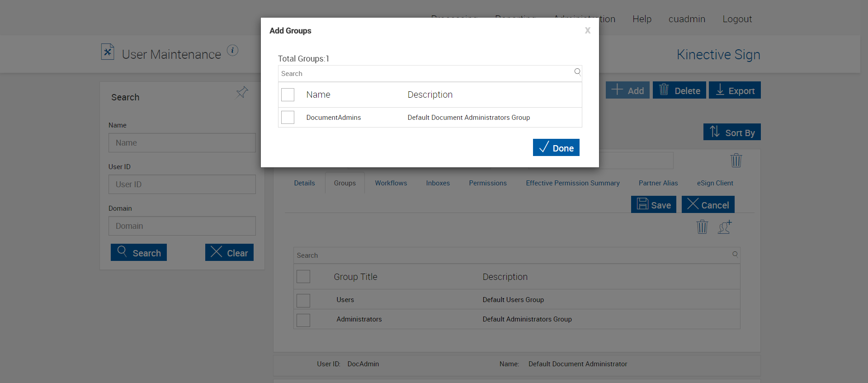Tick the Administrators group row checkbox
This screenshot has height=383, width=868.
tap(303, 320)
